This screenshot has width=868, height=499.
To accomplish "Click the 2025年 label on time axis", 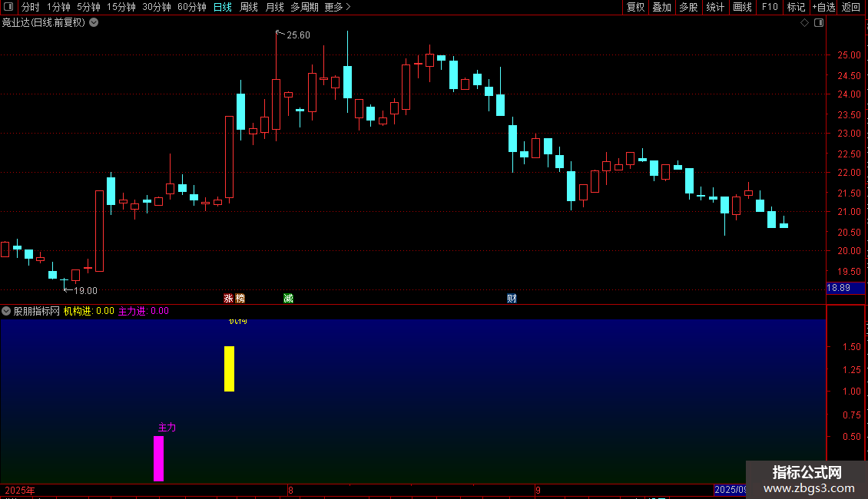I will click(x=20, y=490).
